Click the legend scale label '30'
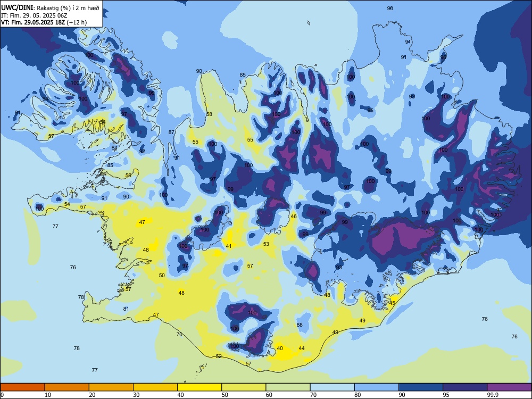This screenshot has height=399, width=532. (136, 395)
